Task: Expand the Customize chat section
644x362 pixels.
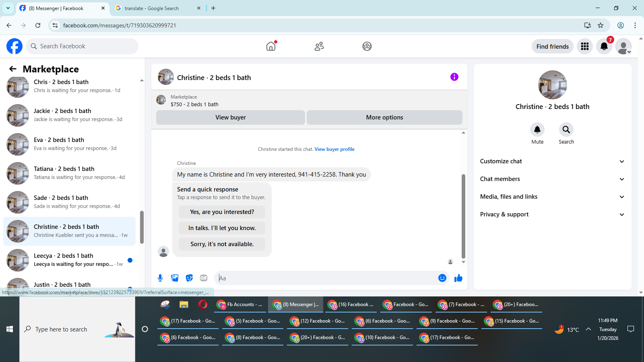Action: click(553, 161)
